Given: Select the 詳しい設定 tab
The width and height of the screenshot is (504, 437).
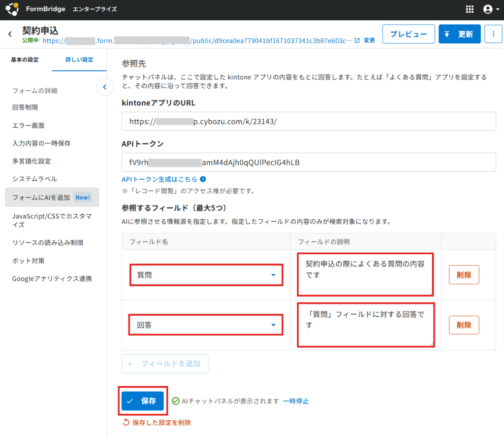Looking at the screenshot, I should [x=79, y=60].
